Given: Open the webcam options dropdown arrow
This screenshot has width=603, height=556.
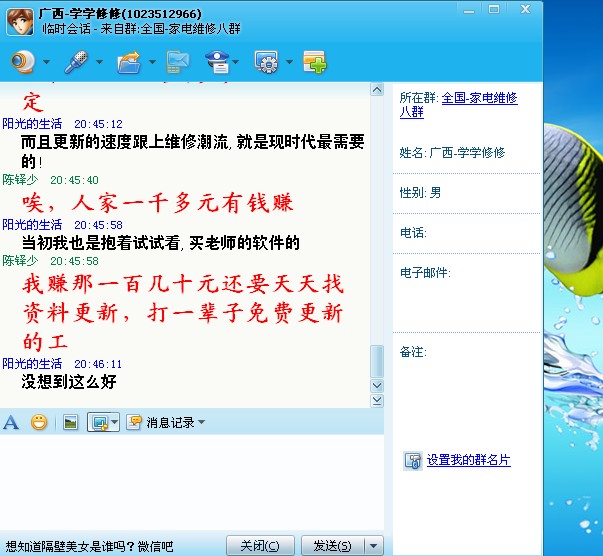Looking at the screenshot, I should coord(47,62).
